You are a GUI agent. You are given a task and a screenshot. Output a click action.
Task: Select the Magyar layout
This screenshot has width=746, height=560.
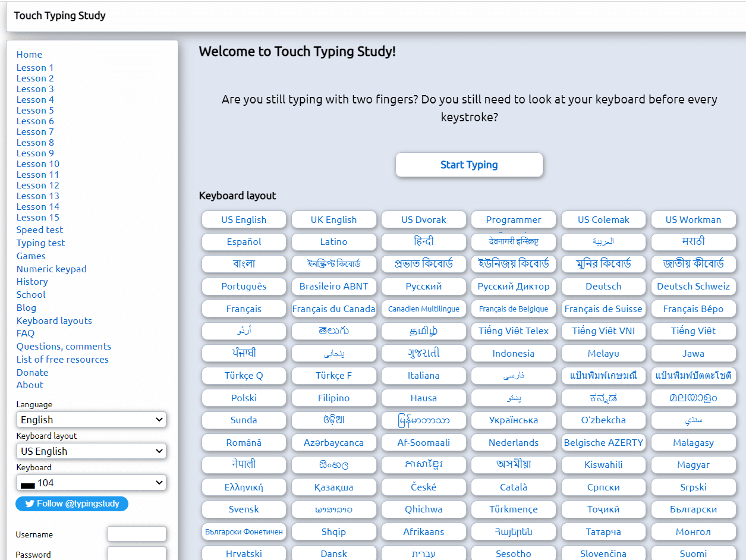point(693,465)
